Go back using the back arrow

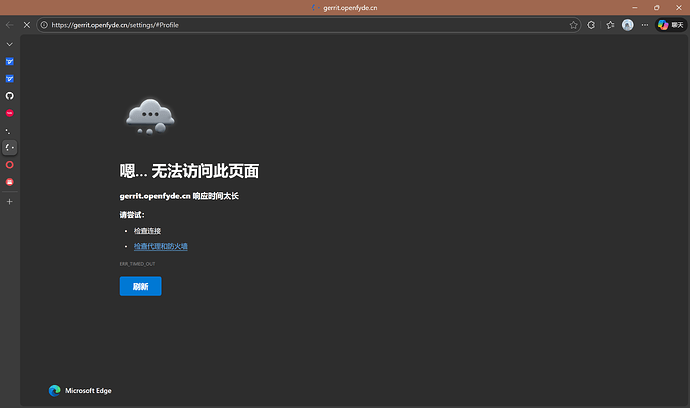[10, 25]
